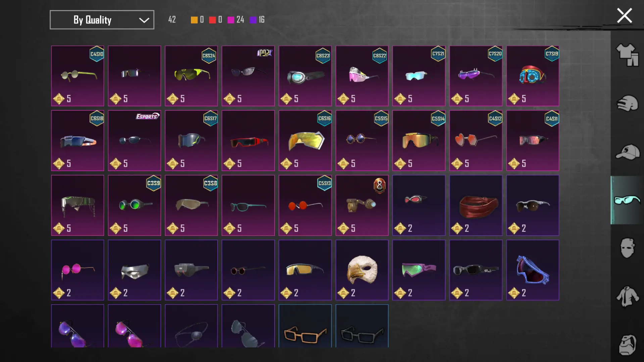
Task: Open the bearded face category icon
Action: tap(627, 345)
